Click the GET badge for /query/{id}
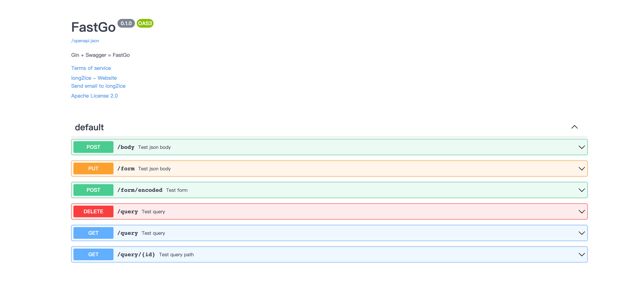644x305 pixels. tap(93, 255)
